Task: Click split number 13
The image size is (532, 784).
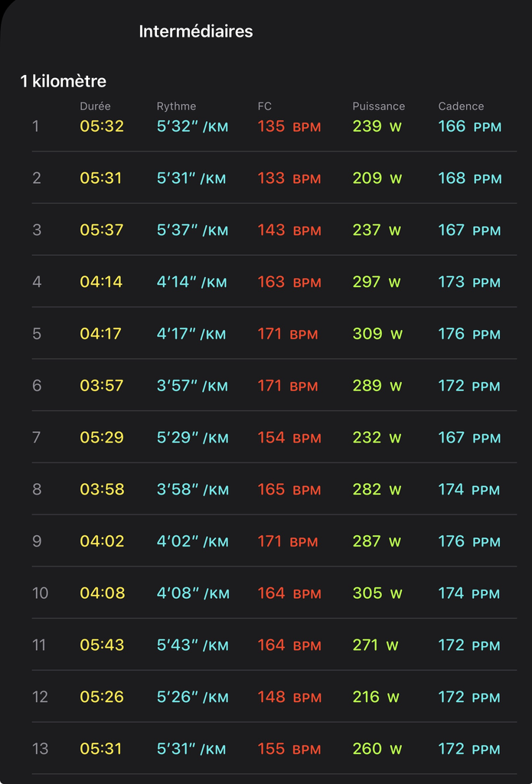Action: 40,749
